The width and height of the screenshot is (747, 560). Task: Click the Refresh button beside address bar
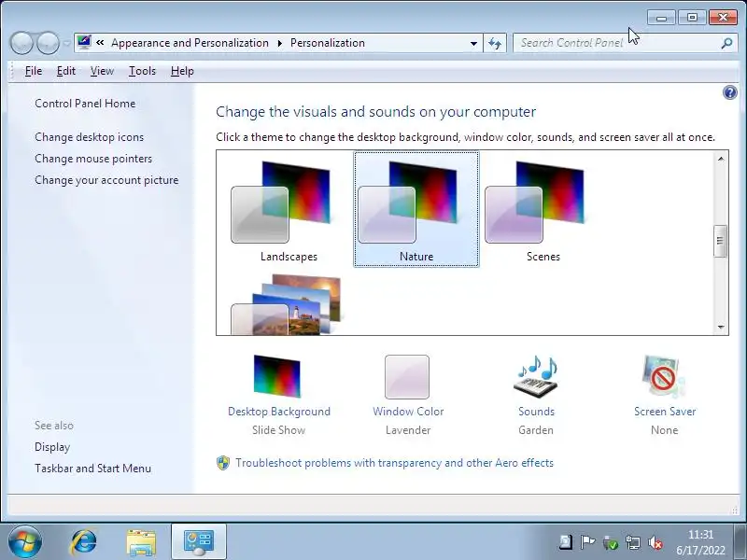495,43
